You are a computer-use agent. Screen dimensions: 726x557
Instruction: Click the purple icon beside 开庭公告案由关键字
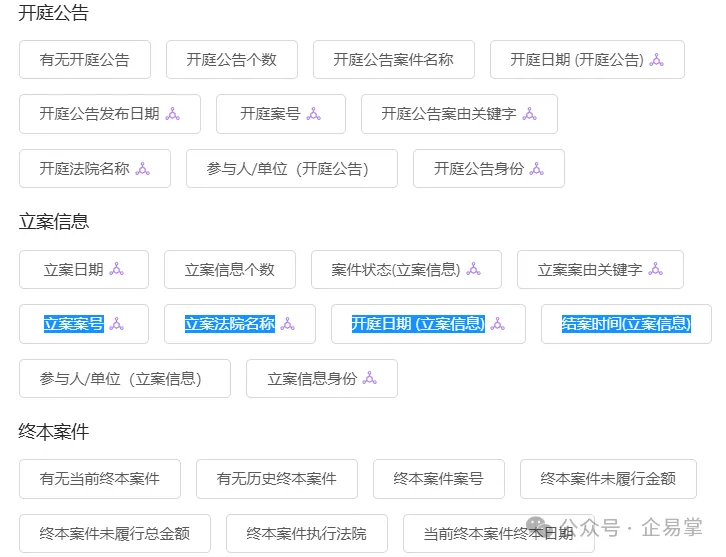pos(529,114)
